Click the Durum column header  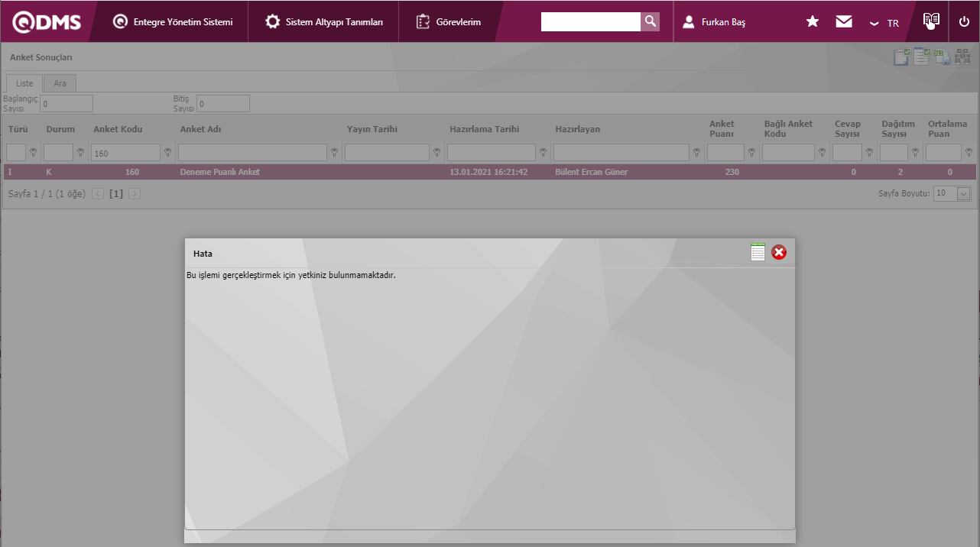pos(60,129)
